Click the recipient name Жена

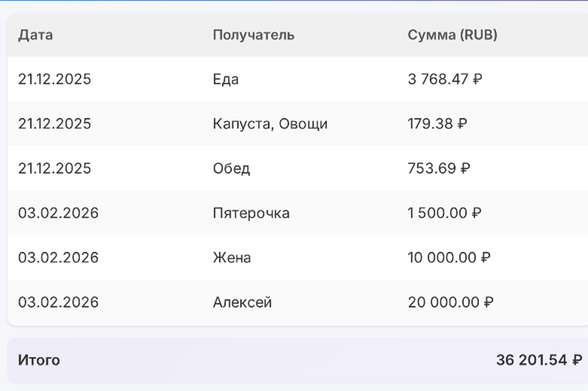point(229,257)
